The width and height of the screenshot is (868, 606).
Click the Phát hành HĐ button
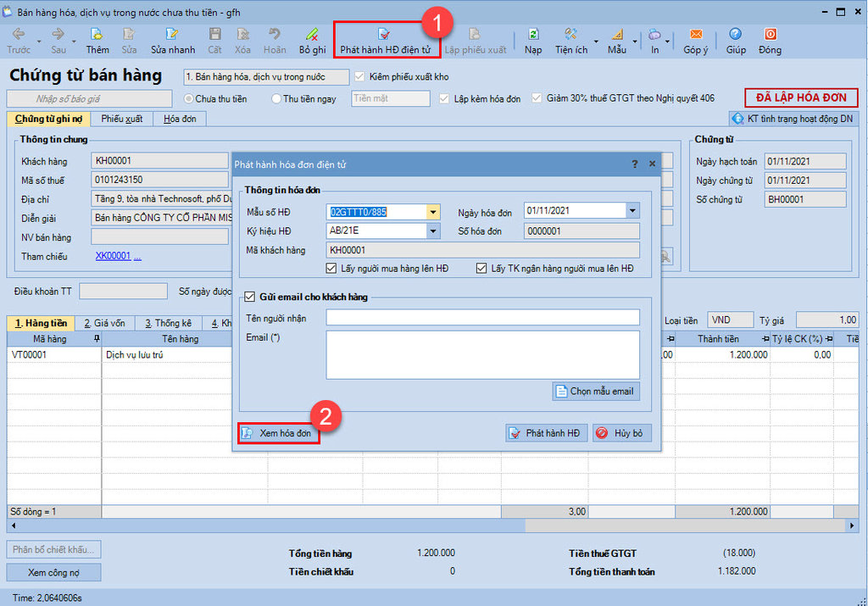click(x=545, y=433)
